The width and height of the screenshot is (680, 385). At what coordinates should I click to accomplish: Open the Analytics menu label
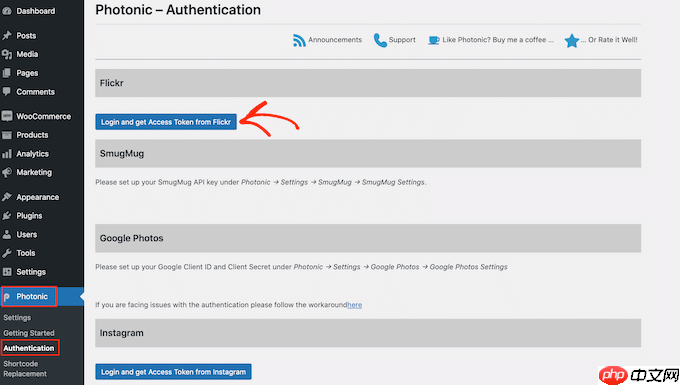33,154
